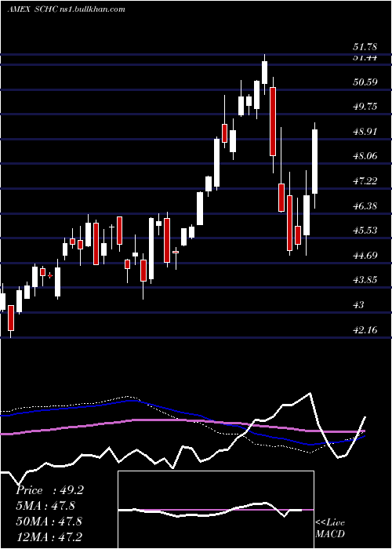Image resolution: width=392 pixels, height=549 pixels.
Task: Select the 44.69 price level label
Action: (x=365, y=255)
